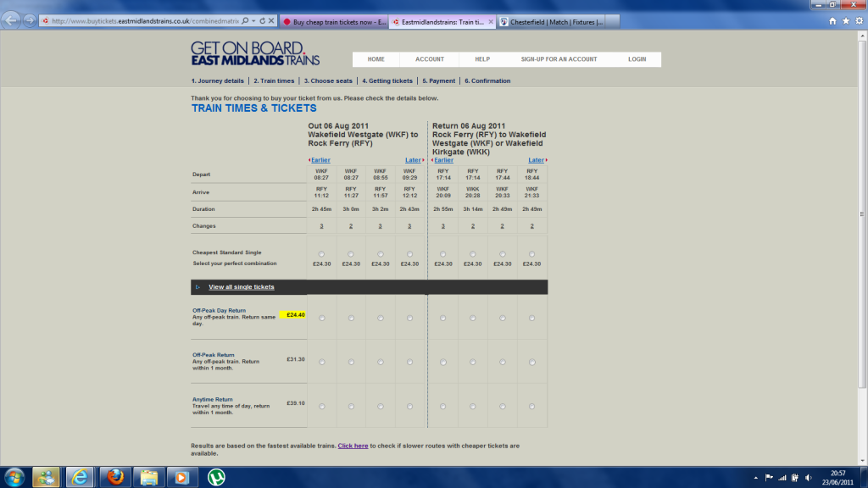Go to step 1. Journey details
Viewport: 868px width, 488px height.
click(218, 80)
